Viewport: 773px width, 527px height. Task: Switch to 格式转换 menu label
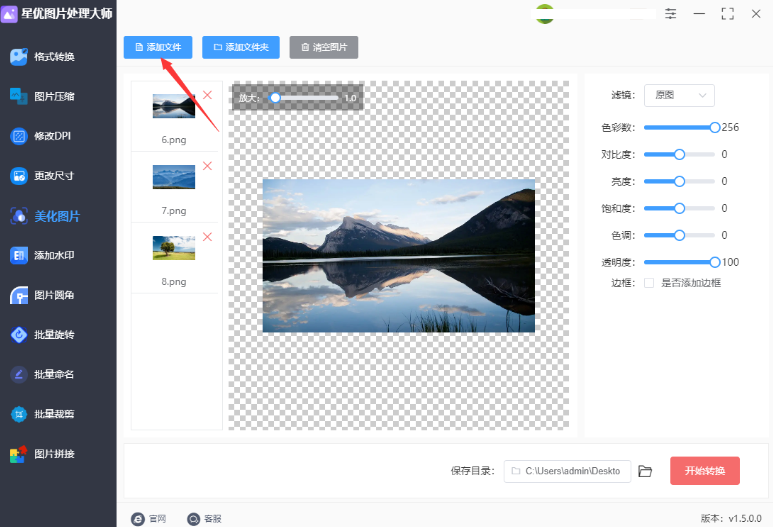54,57
